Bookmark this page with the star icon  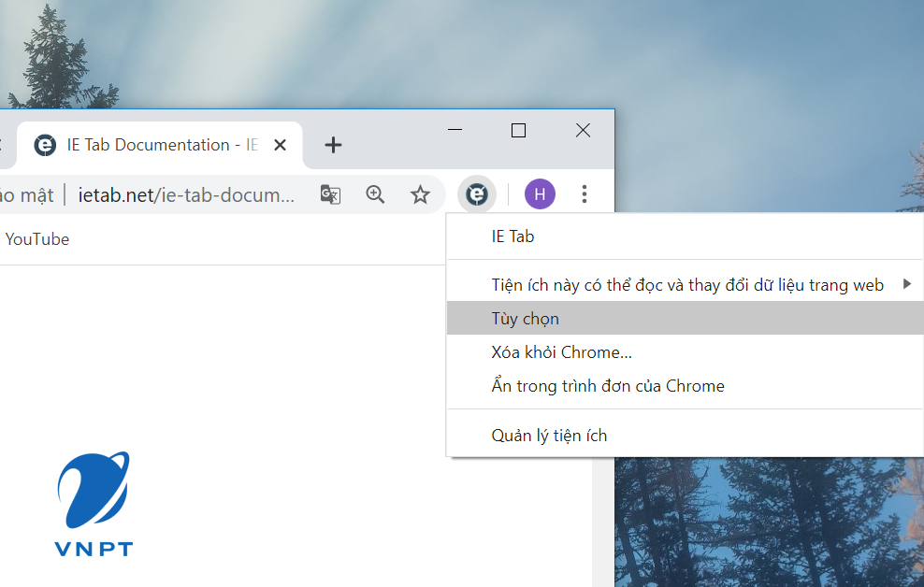click(x=420, y=194)
